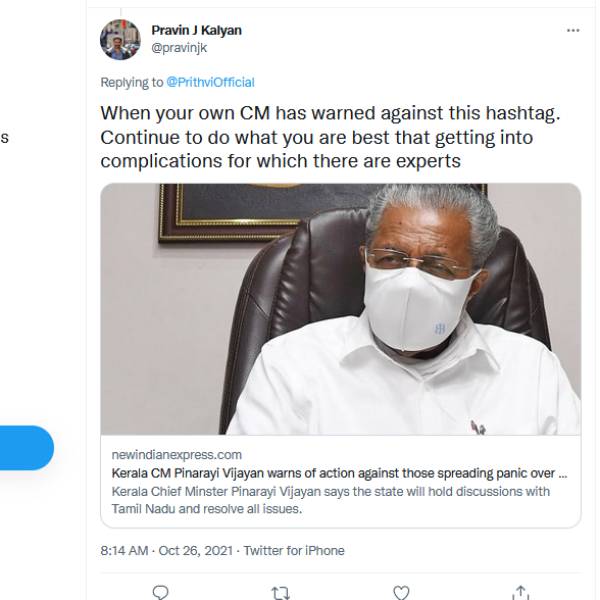600x600 pixels.
Task: Click the Twitter for iPhone source link
Action: click(294, 551)
